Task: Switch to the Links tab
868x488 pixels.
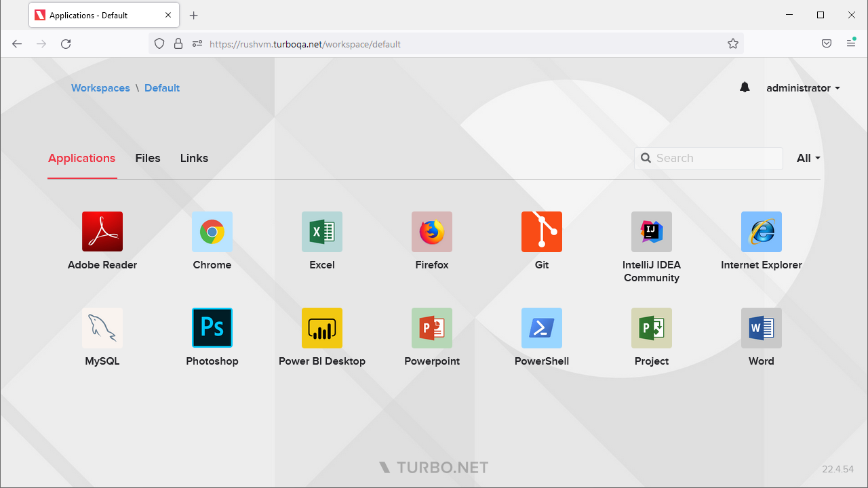Action: point(194,158)
